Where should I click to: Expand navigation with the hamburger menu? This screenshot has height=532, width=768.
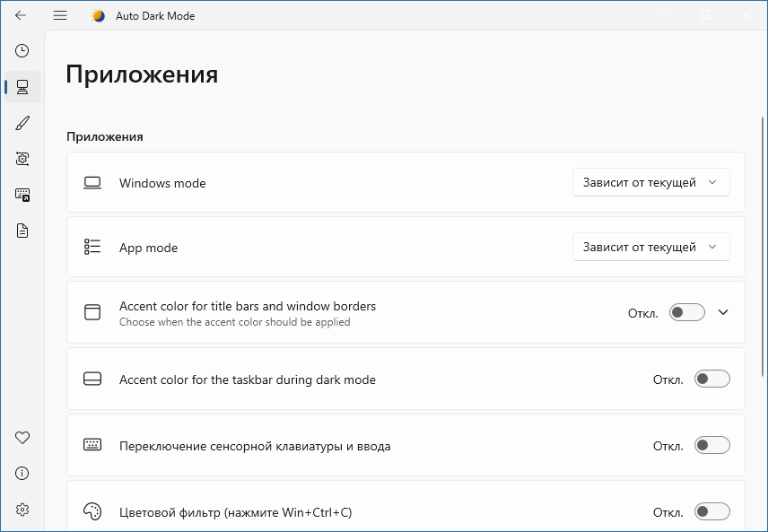(60, 15)
